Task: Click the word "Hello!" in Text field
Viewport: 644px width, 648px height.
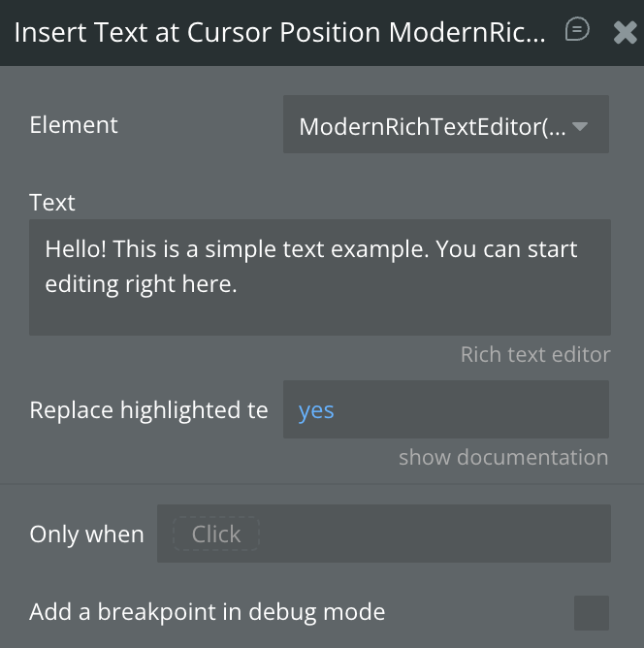Action: point(76,249)
